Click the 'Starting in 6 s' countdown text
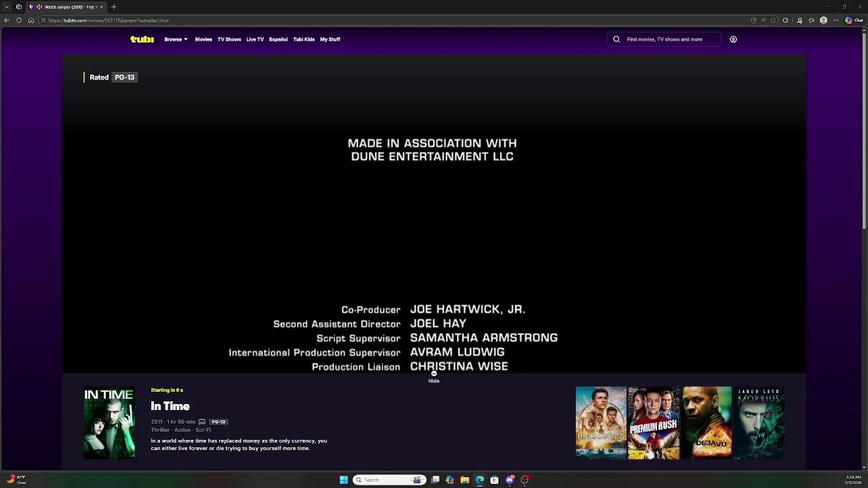Screen dimensions: 868x488 tap(167, 390)
